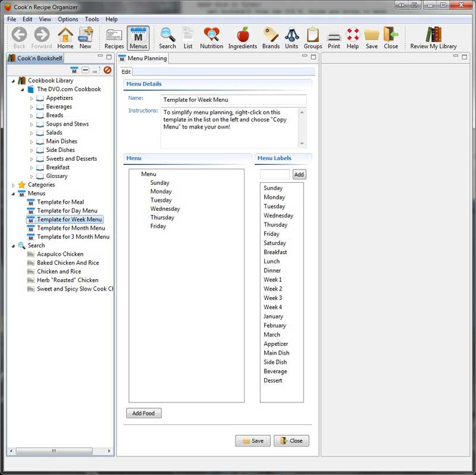Screen dimensions: 476x475
Task: Go to Home in the toolbar
Action: pos(65,38)
